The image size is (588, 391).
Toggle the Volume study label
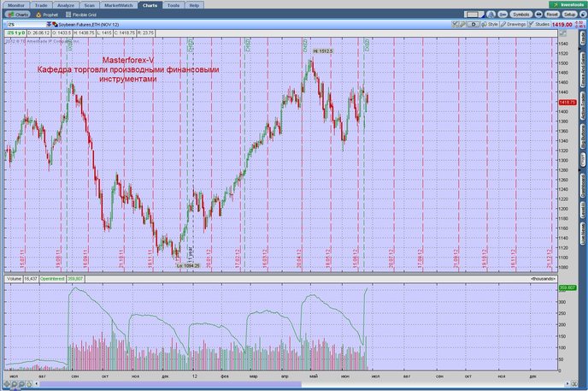pos(14,279)
